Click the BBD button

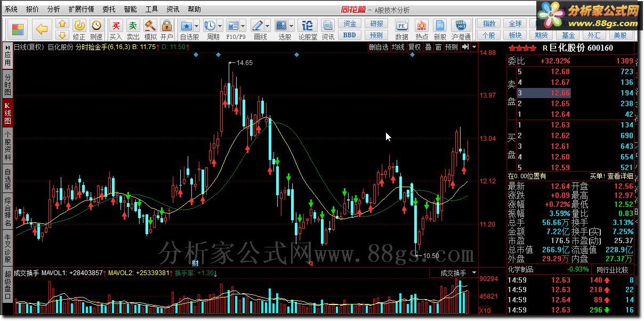click(350, 35)
